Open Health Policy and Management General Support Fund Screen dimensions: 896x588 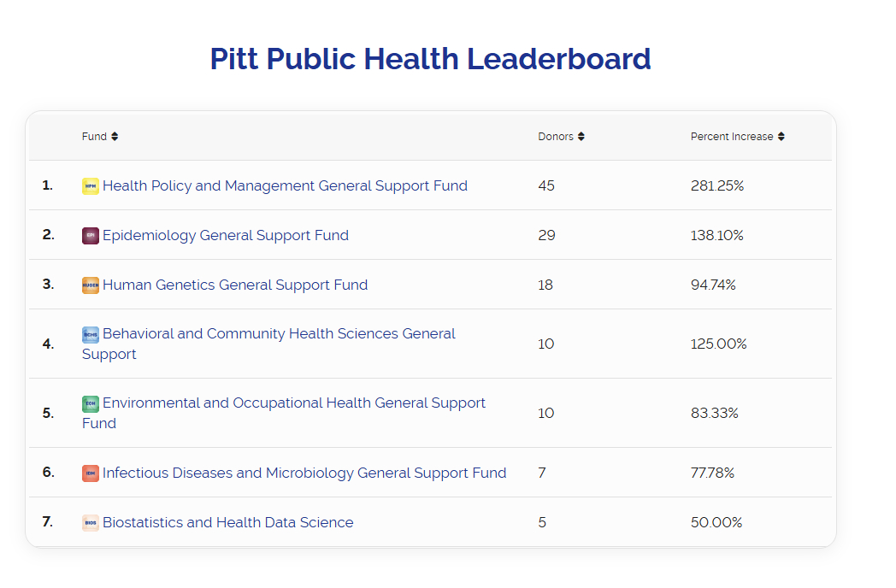(x=285, y=186)
